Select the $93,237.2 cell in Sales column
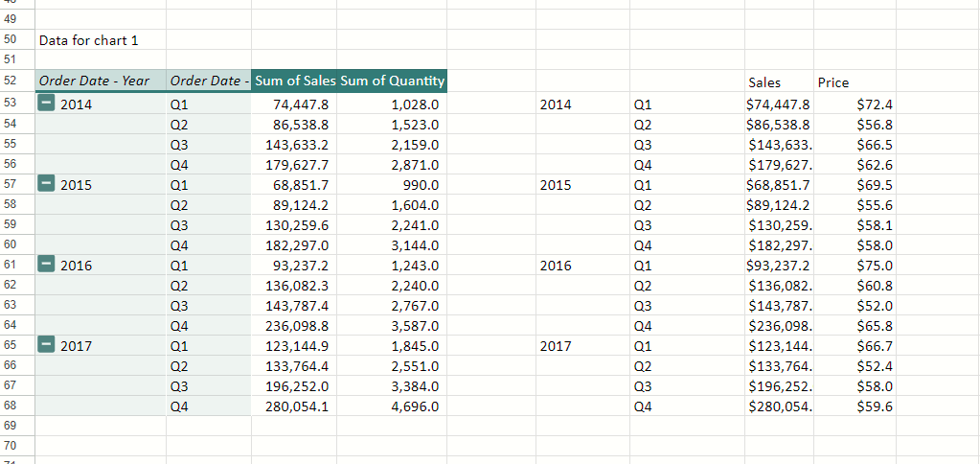 pyautogui.click(x=779, y=266)
